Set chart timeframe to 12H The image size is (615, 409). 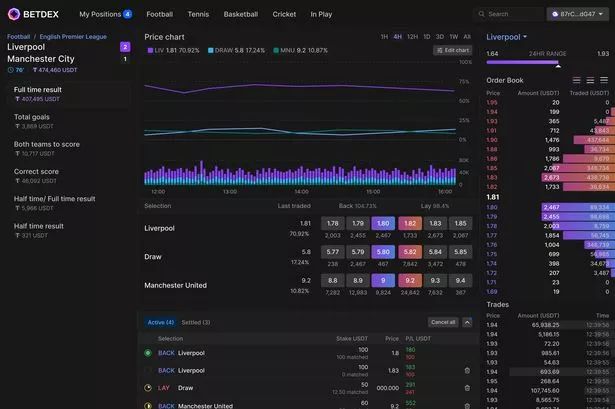coord(412,36)
